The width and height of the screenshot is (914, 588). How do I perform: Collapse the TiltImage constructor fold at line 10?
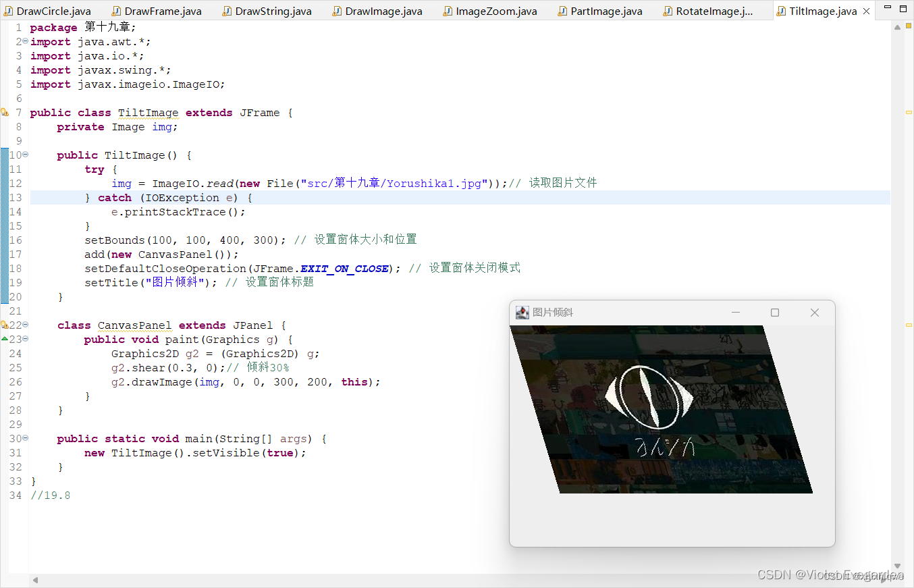pos(25,155)
